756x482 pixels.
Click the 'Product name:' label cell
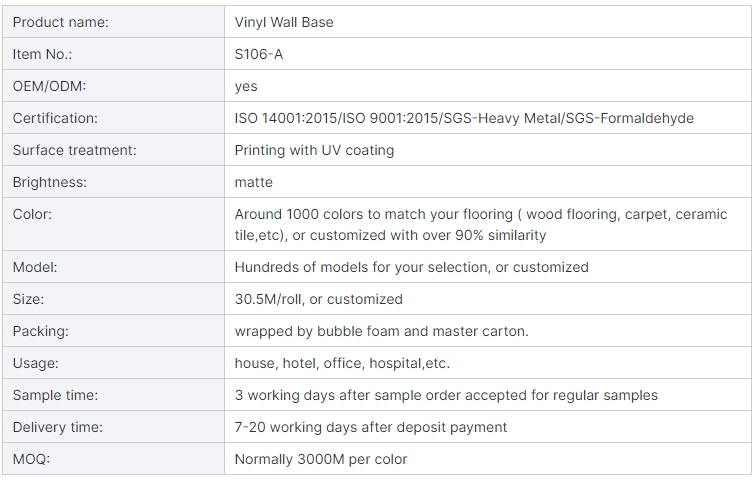[x=61, y=22]
